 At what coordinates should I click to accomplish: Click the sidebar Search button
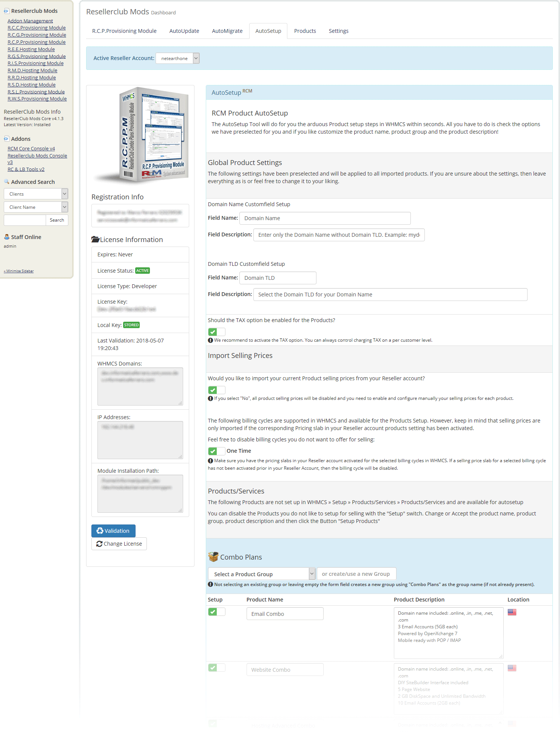tap(57, 220)
